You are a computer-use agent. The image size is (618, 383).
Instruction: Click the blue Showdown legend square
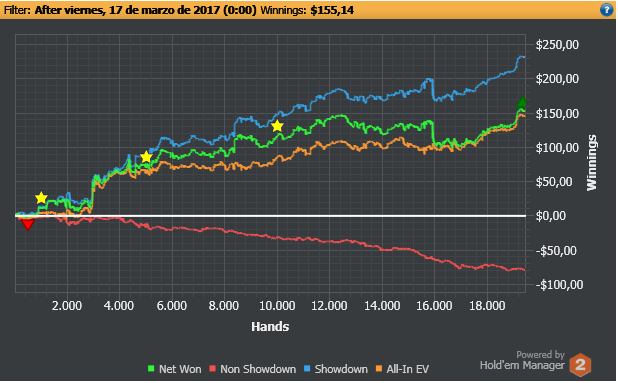307,369
